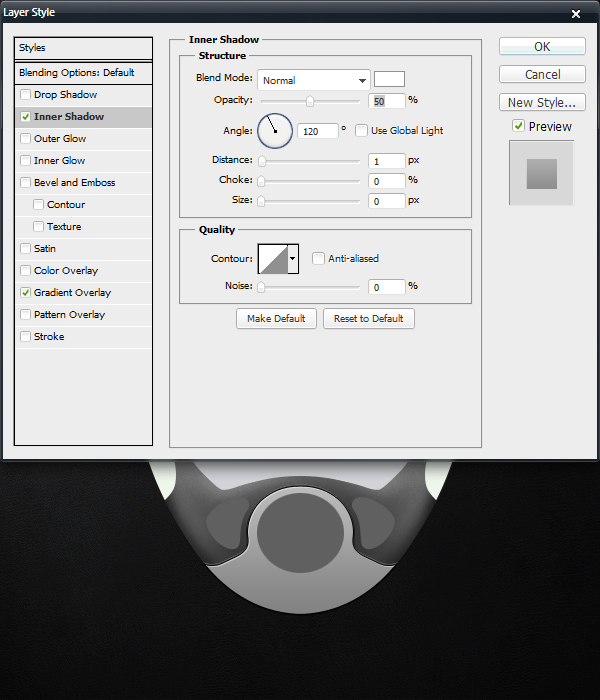Select the Stroke effect row label
Viewport: 600px width, 700px height.
tap(49, 336)
